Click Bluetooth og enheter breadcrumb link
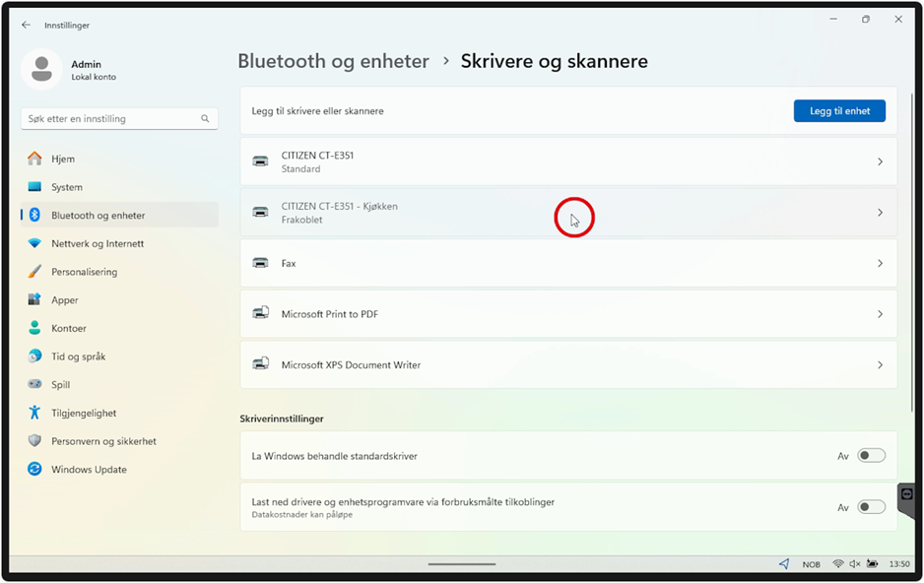This screenshot has width=924, height=583. tap(333, 61)
